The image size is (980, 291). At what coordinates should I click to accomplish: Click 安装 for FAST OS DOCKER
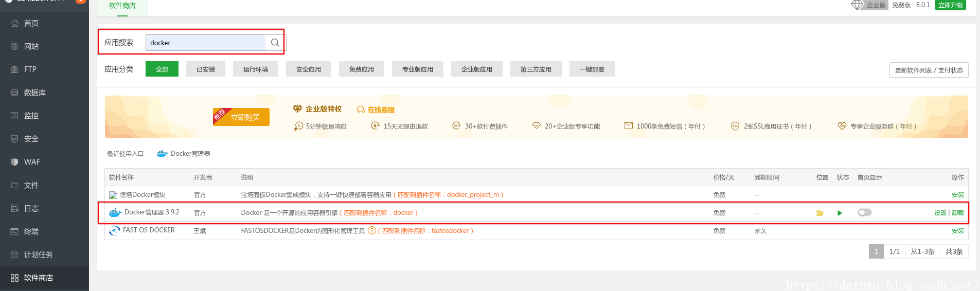(958, 231)
